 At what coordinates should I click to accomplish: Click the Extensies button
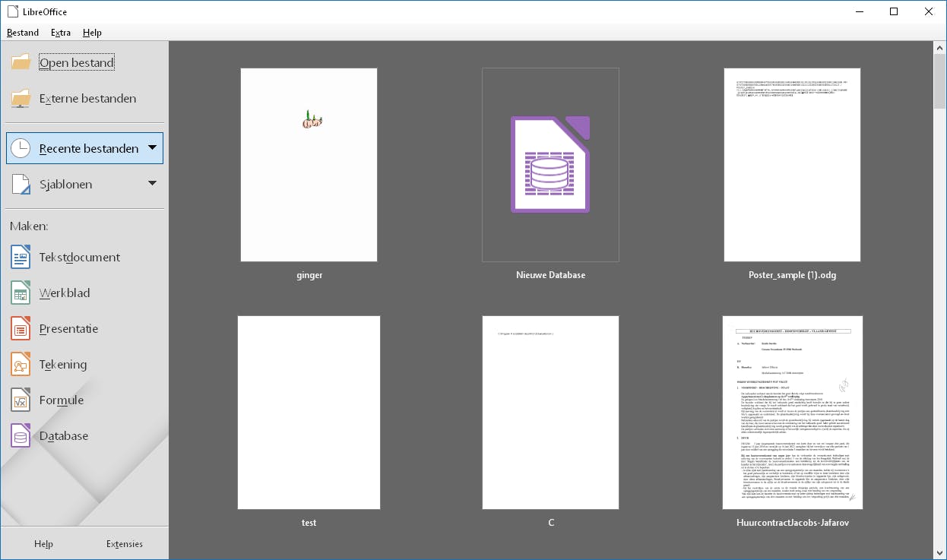[125, 544]
